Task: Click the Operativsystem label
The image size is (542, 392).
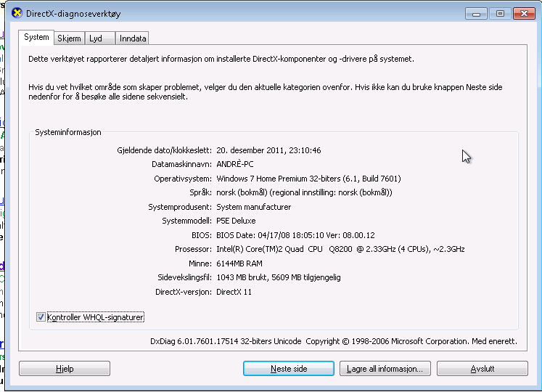Action: [183, 179]
